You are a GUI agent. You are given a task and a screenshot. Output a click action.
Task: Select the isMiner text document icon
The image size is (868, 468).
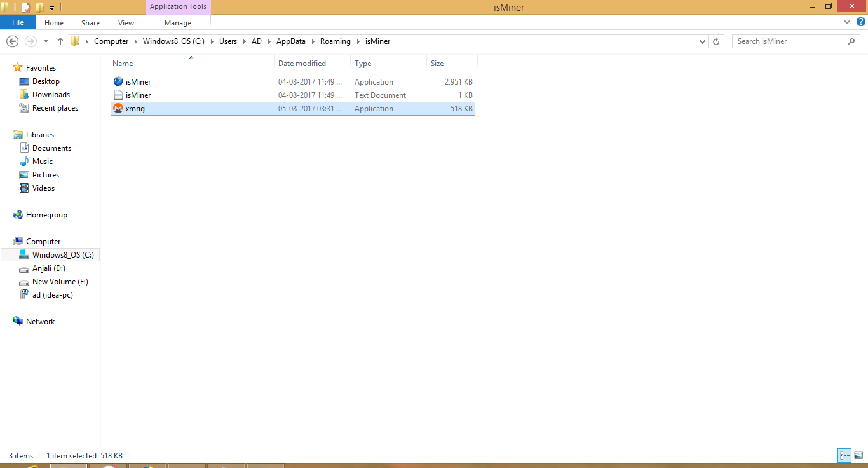pyautogui.click(x=118, y=95)
